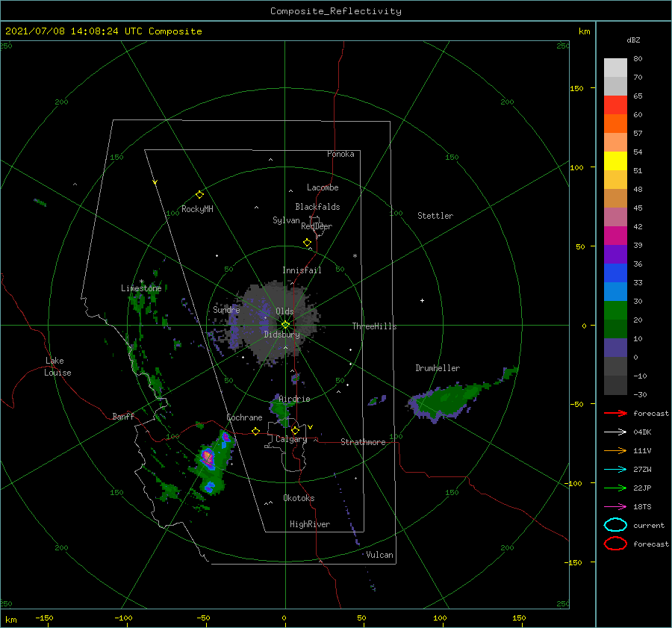
Task: Click the Banff town label
Action: (123, 417)
